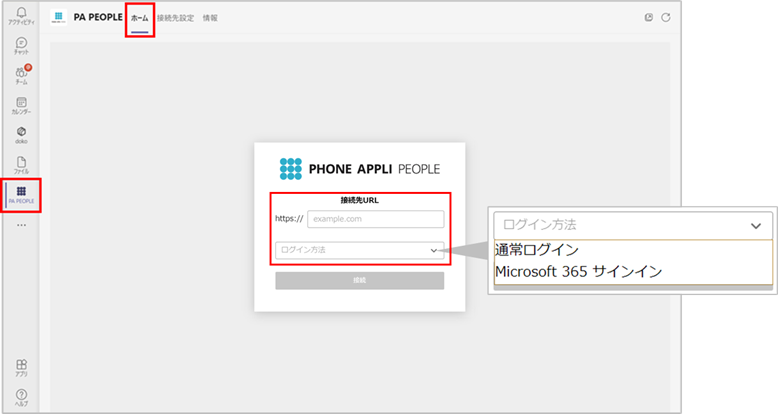Click the 接続 button
The height and width of the screenshot is (414, 778).
tap(360, 280)
